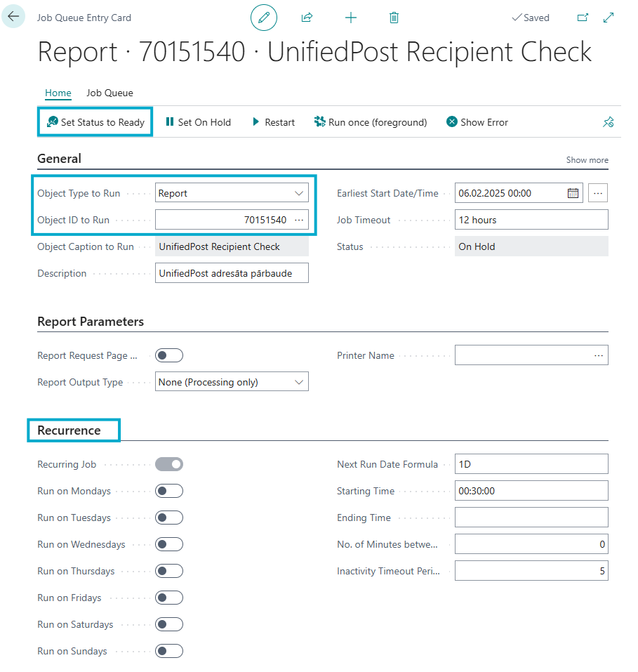Turn on Run on Fridays switch
The image size is (638, 672).
pos(169,598)
